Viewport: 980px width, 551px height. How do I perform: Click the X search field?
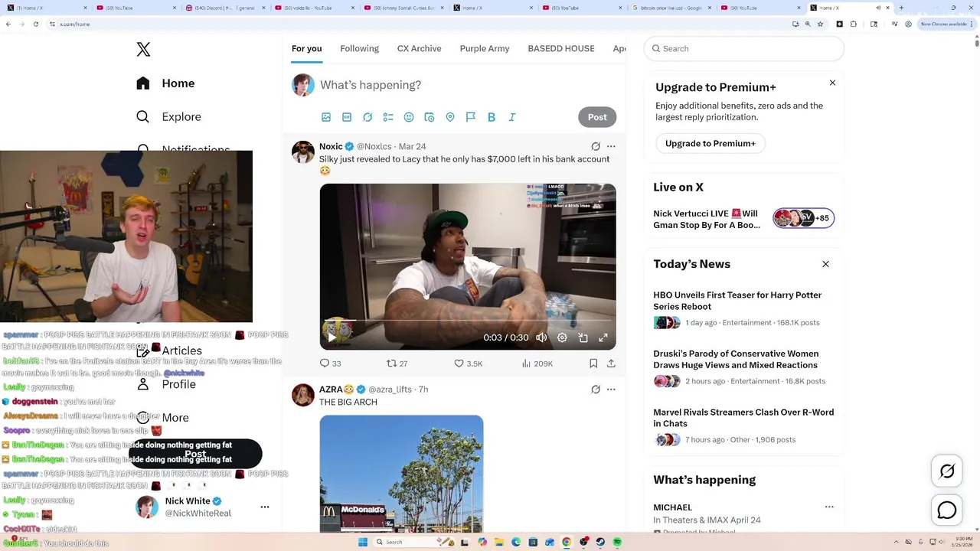(744, 48)
